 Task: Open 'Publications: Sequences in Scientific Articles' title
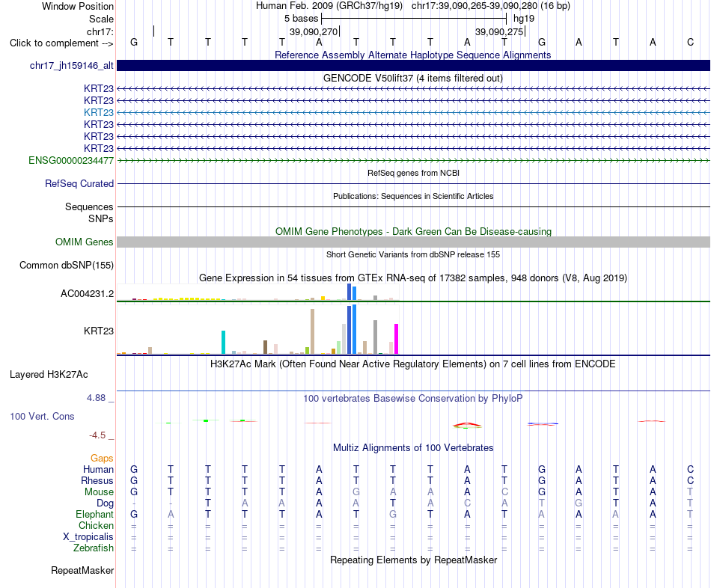tap(413, 196)
